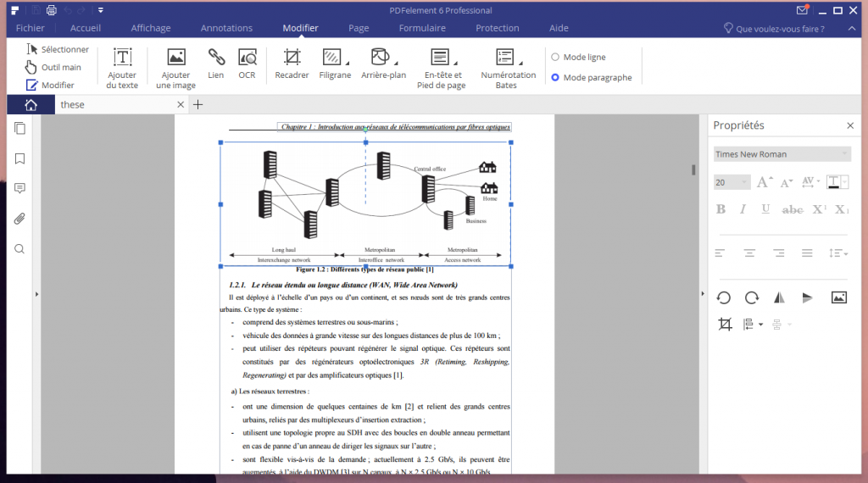Increase font size button
Image resolution: width=868 pixels, height=483 pixels.
point(765,182)
